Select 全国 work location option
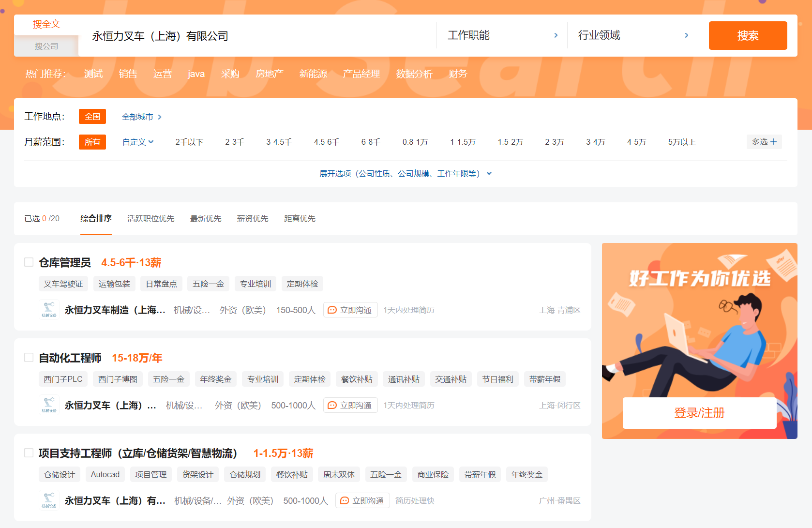 92,117
